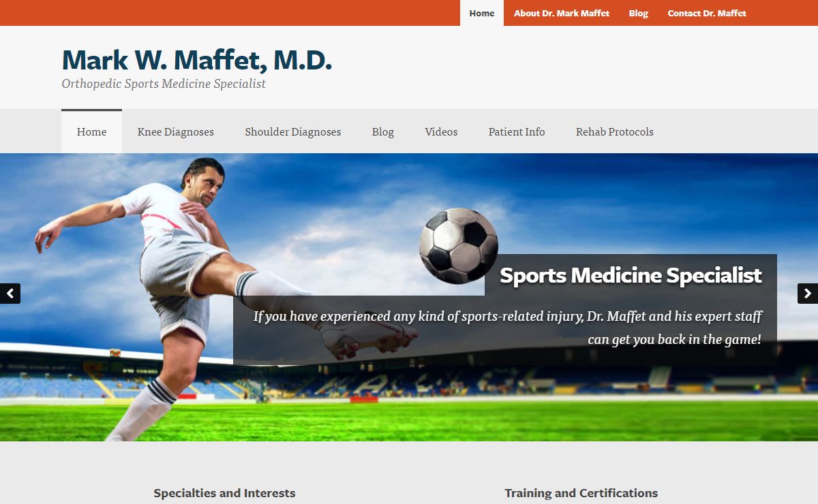Viewport: 818px width, 504px height.
Task: Click the Training and Certifications heading
Action: coord(581,493)
